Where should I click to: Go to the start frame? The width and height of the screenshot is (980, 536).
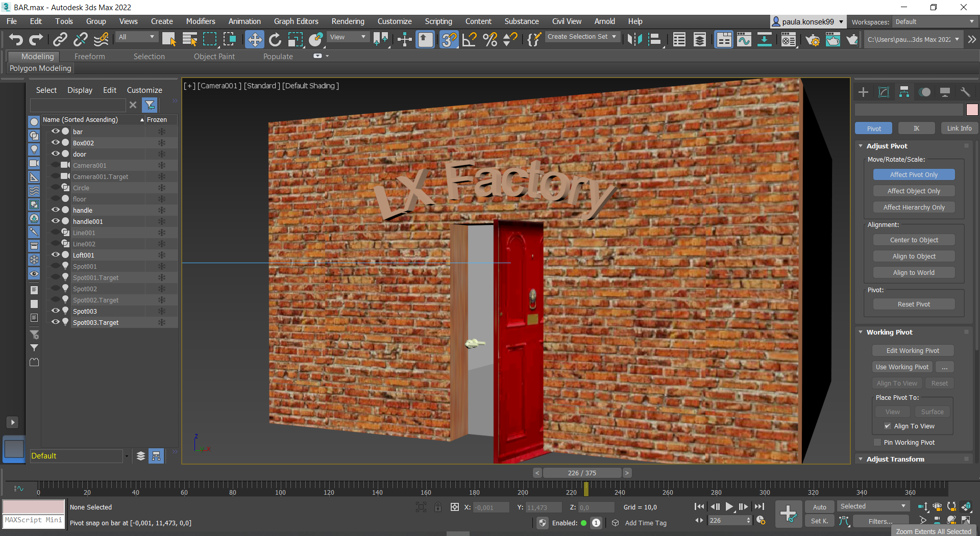coord(699,506)
